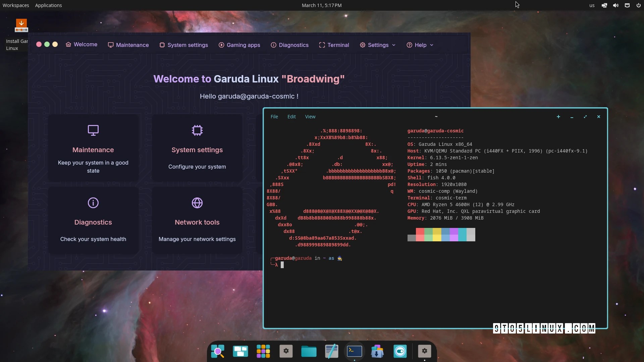Open the volume control in top panel
This screenshot has width=644, height=362.
coord(615,5)
